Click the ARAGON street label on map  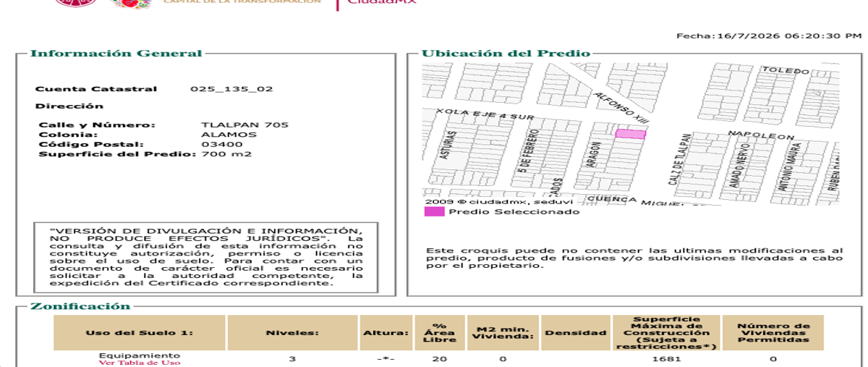[592, 154]
